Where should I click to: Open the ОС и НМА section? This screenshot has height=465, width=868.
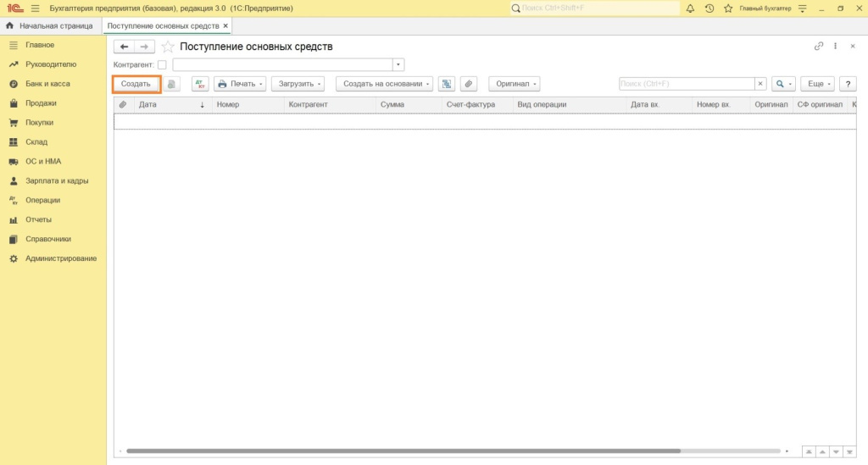point(43,161)
